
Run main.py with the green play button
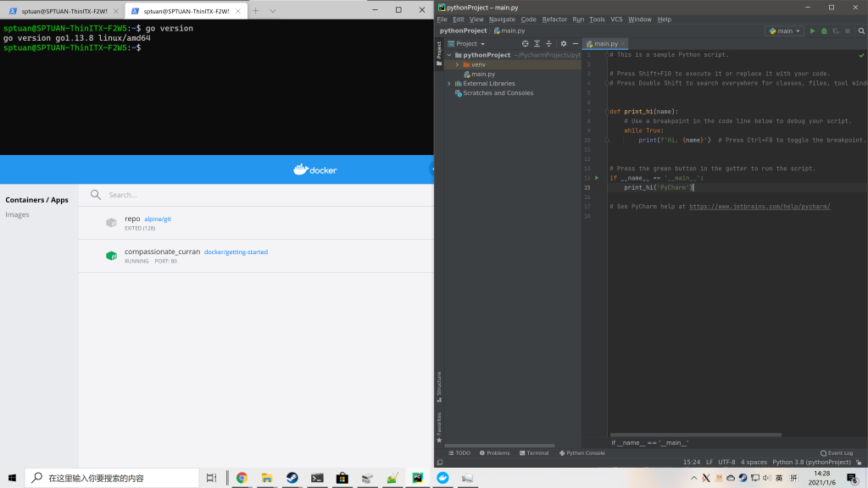812,30
